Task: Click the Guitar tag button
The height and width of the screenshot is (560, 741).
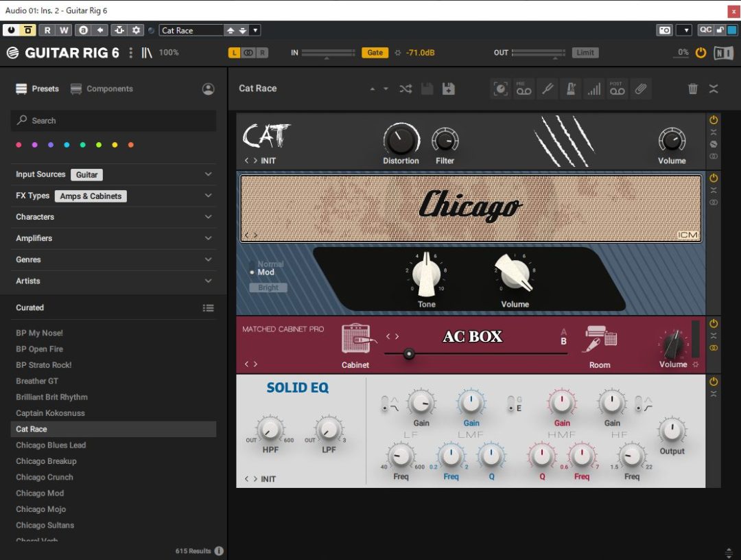Action: click(86, 175)
